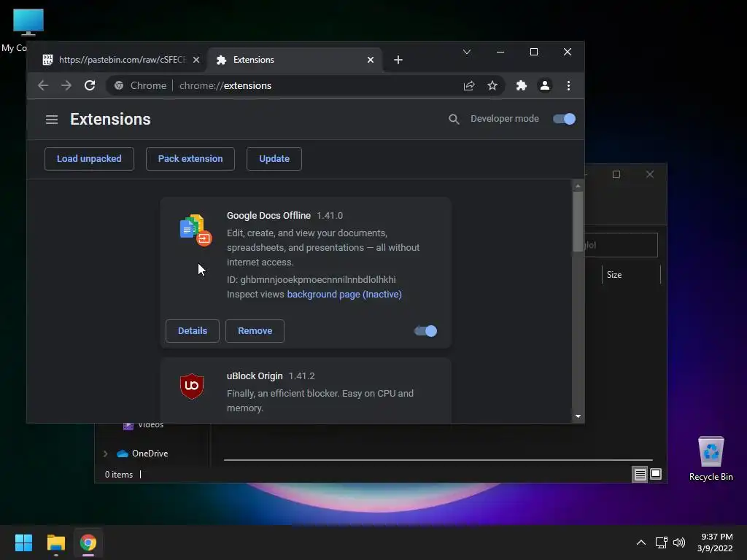The width and height of the screenshot is (747, 560).
Task: Click the Google Docs Offline title text
Action: click(268, 216)
